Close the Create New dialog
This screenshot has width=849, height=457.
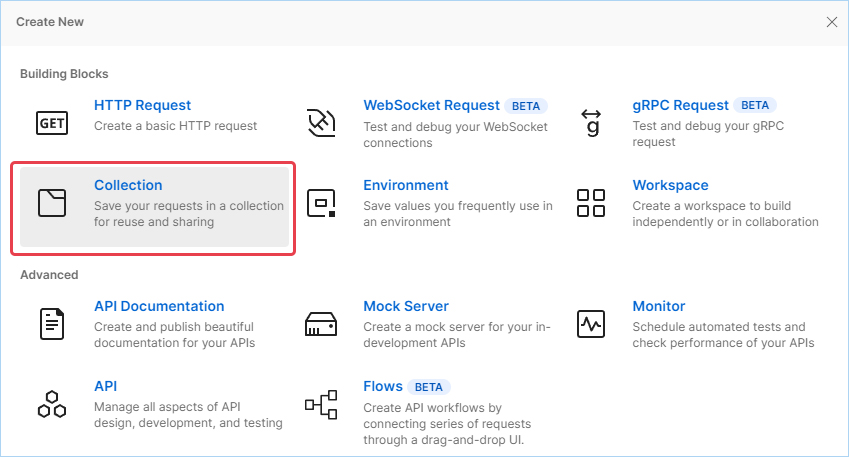(x=832, y=22)
